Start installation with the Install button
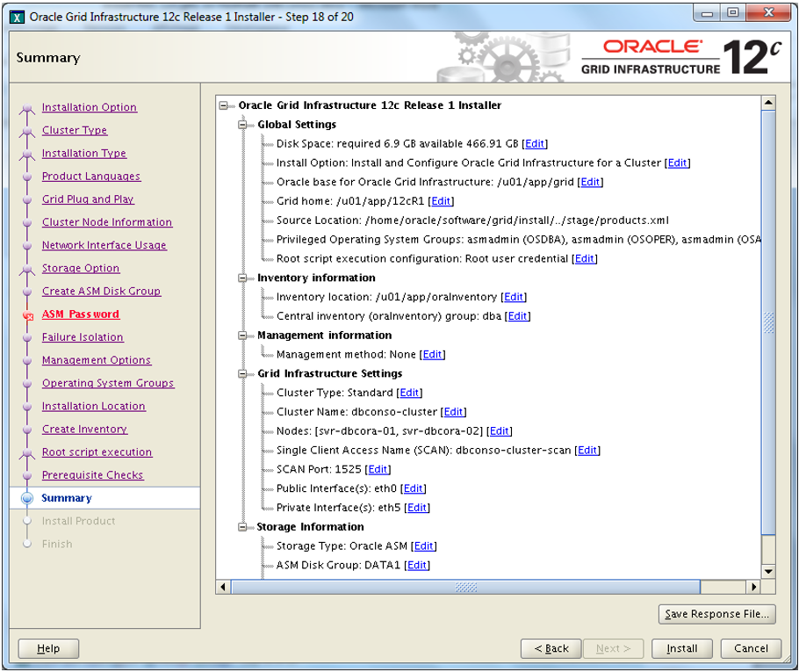The image size is (799, 672). pos(682,648)
